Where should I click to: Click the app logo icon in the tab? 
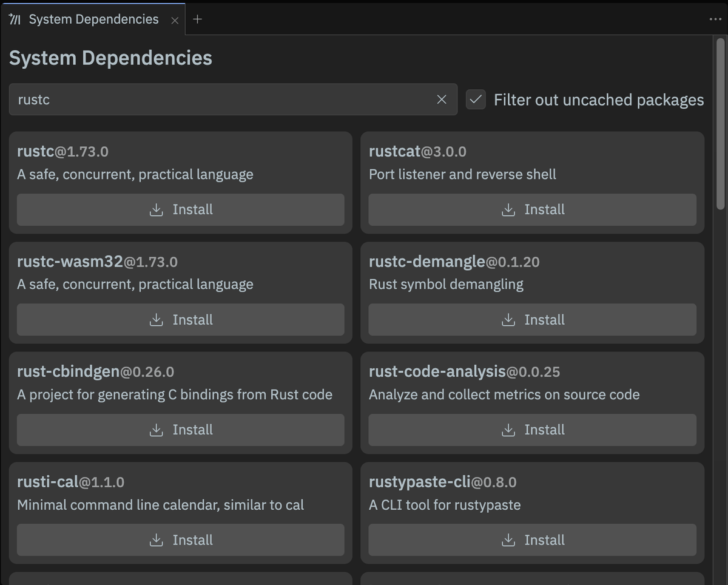(x=15, y=19)
